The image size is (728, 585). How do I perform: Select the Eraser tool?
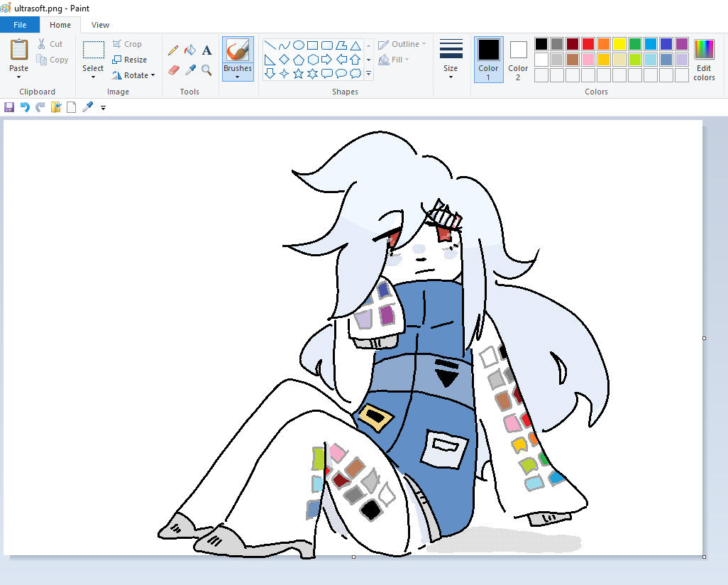(x=173, y=70)
